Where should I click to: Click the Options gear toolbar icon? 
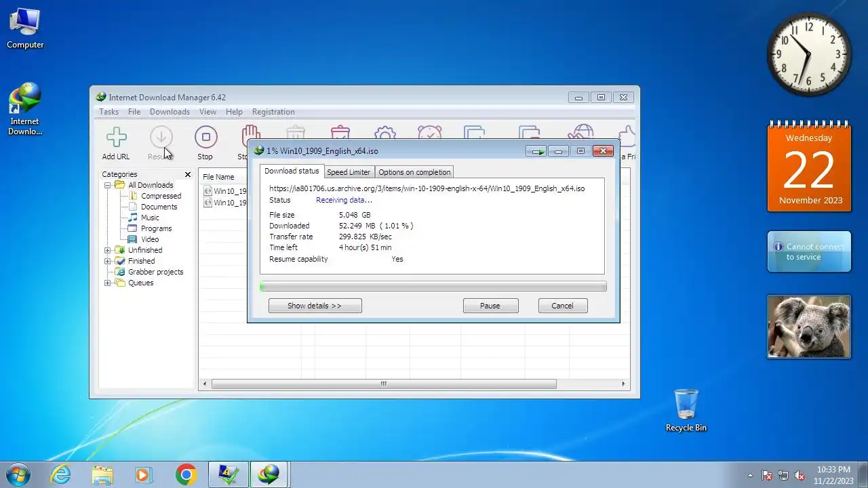pyautogui.click(x=385, y=132)
